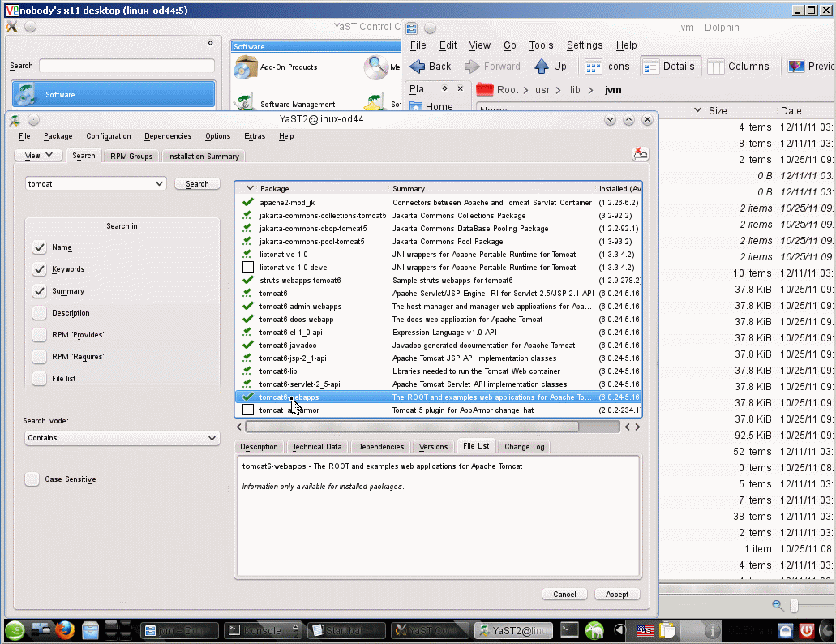Click the Size column sort arrow in Dolphin
Screen dimensions: 836x644
tap(697, 110)
